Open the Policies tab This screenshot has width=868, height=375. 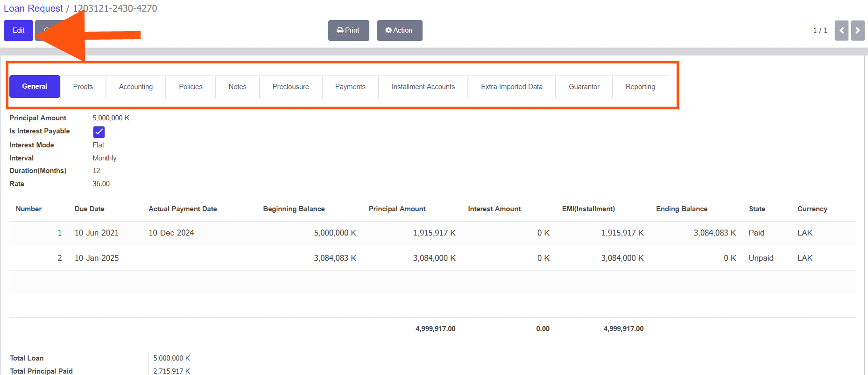point(191,87)
